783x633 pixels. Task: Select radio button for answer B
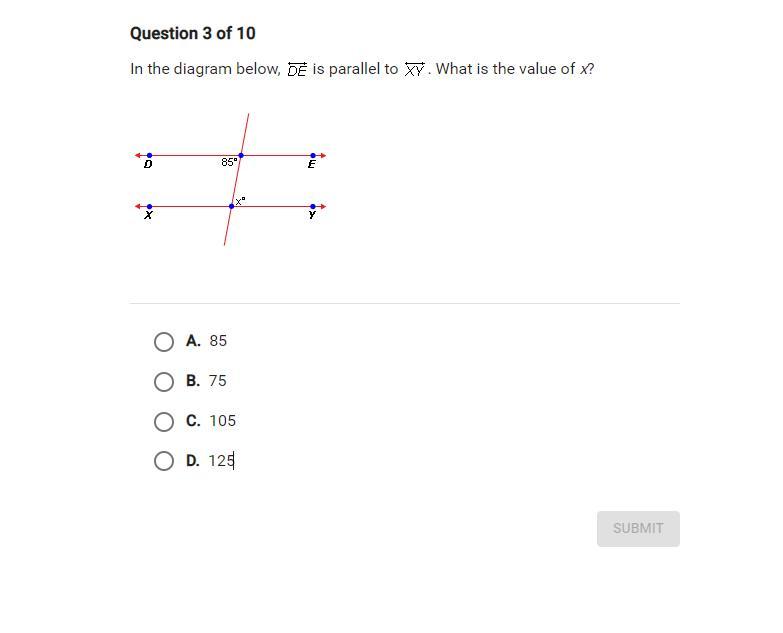pyautogui.click(x=164, y=382)
